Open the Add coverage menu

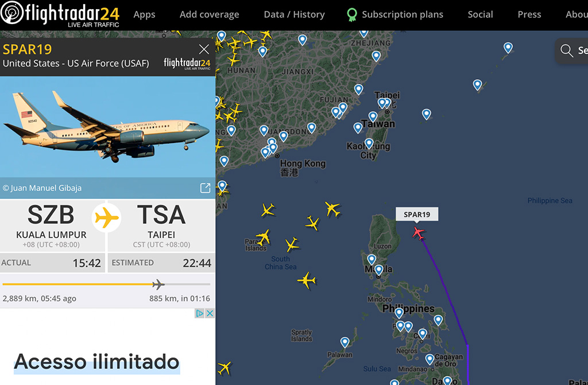click(209, 14)
